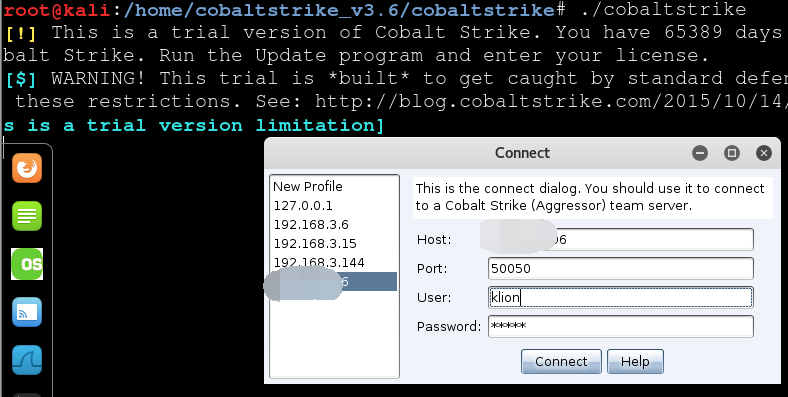Screen dimensions: 788x397
Task: Minimize the Connect dialog window
Action: (700, 153)
